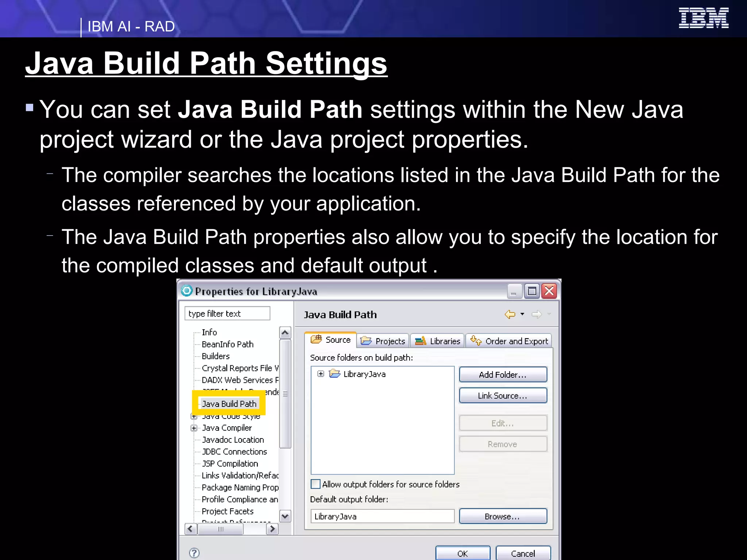The width and height of the screenshot is (747, 560).
Task: Expand the Java Compiler tree node
Action: pos(194,428)
